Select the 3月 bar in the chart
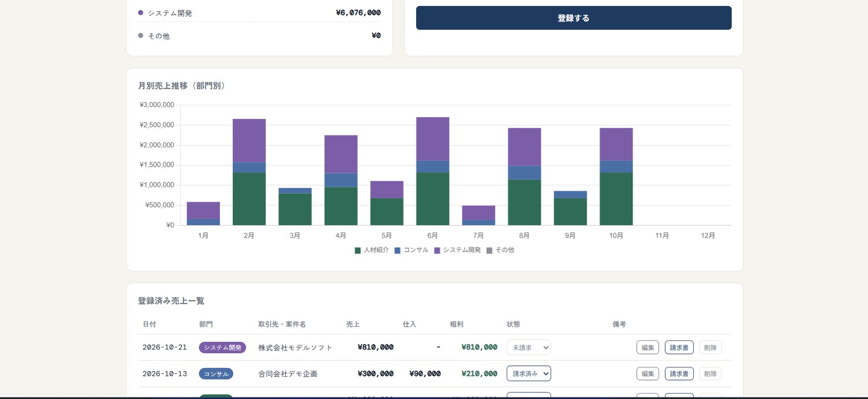The image size is (868, 399). (x=295, y=206)
